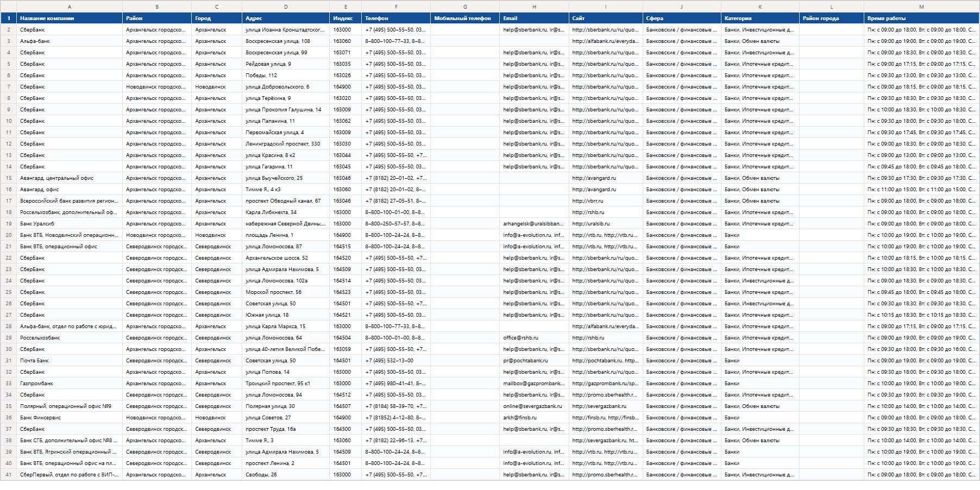Click the 'Сайт' header cell
Screen dimensions: 980x490
(606, 18)
